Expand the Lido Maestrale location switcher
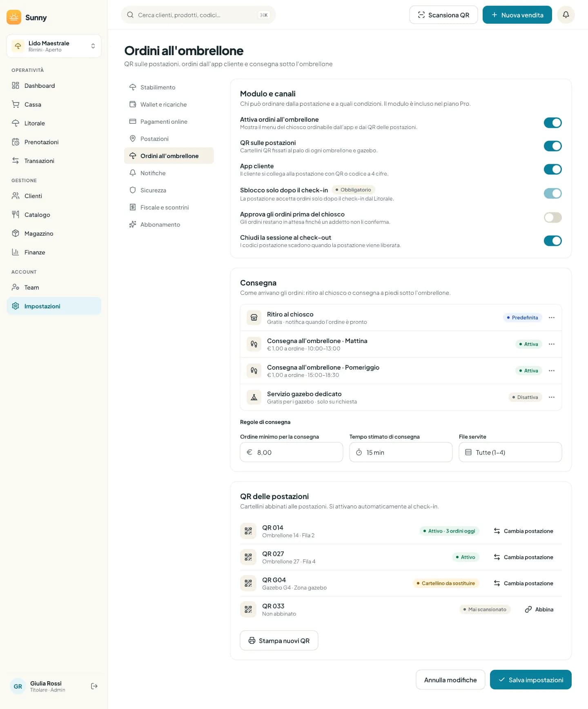The width and height of the screenshot is (588, 709). coord(54,46)
